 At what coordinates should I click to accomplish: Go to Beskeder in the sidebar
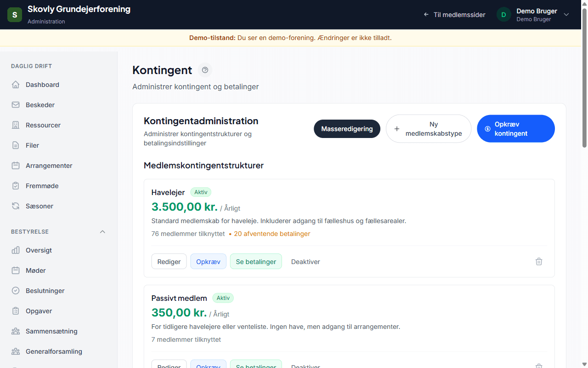pyautogui.click(x=59, y=105)
